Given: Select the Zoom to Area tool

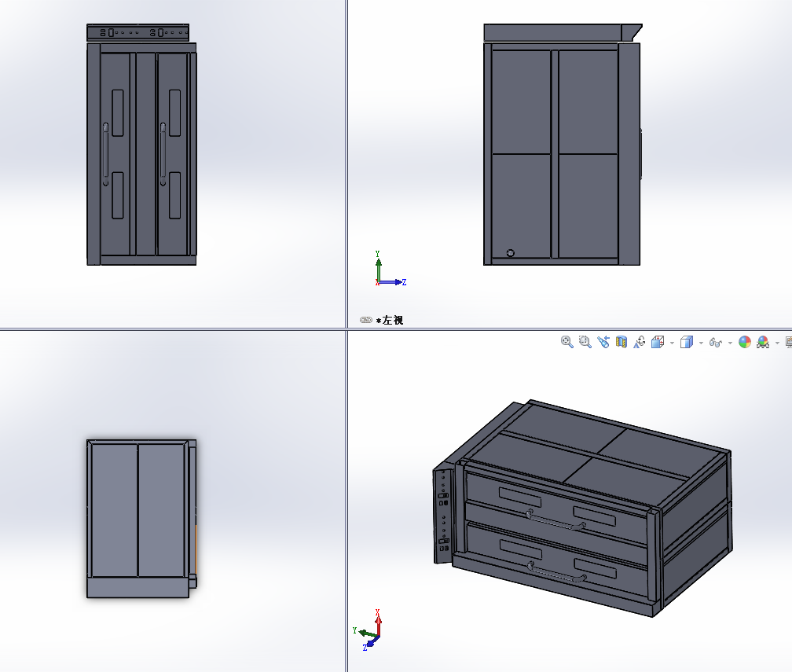Looking at the screenshot, I should 585,342.
